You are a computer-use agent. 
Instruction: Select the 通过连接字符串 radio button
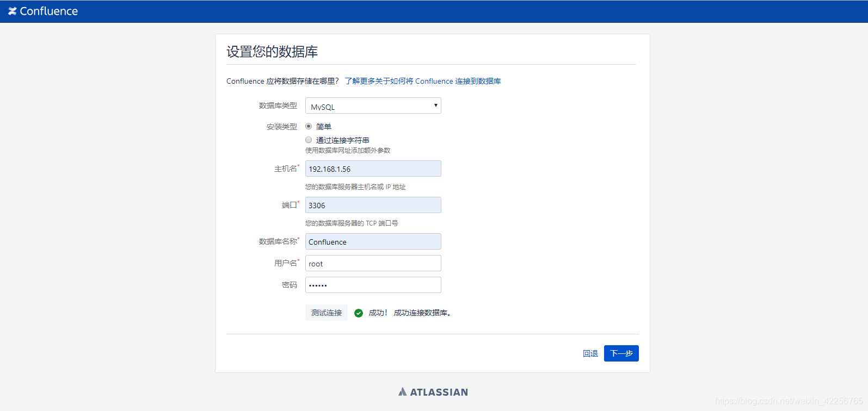coord(309,140)
